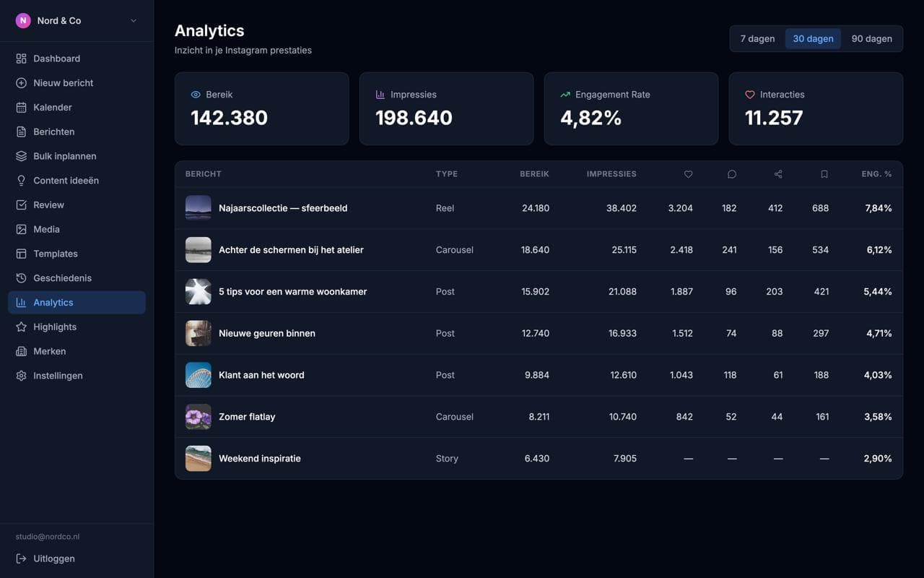Viewport: 924px width, 578px height.
Task: Click the 7,84% engagement value
Action: click(879, 208)
